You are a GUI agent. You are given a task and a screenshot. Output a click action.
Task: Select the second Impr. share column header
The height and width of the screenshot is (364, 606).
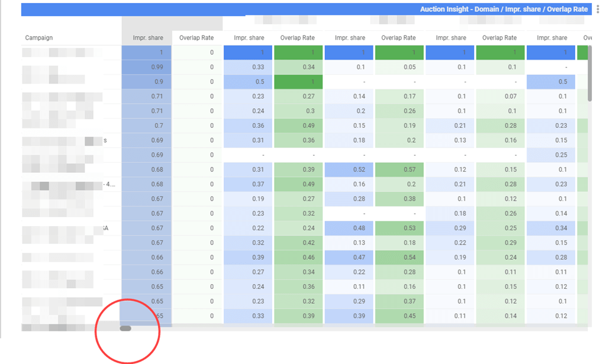(249, 38)
